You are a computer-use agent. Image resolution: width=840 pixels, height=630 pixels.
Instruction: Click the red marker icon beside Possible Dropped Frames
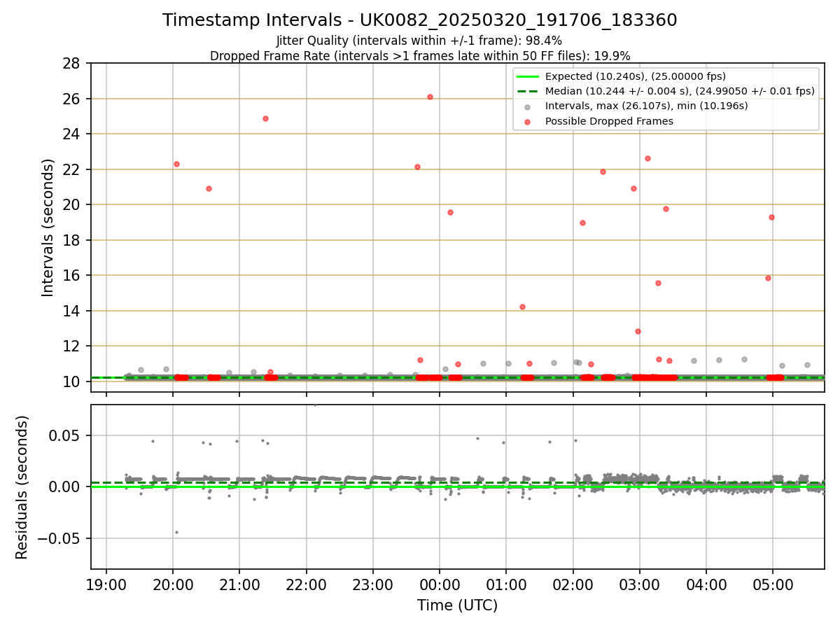click(527, 121)
